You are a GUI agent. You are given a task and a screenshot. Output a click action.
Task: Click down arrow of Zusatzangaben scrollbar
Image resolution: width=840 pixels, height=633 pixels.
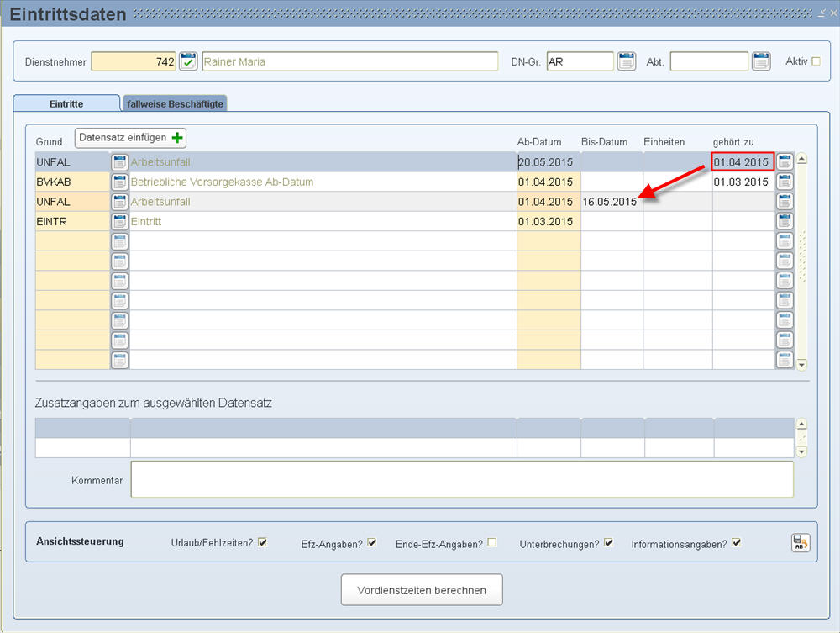click(801, 451)
